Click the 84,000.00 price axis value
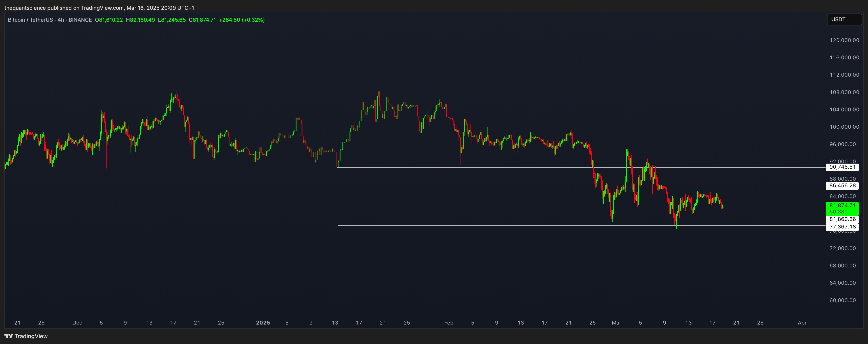This screenshot has height=344, width=868. pos(842,197)
